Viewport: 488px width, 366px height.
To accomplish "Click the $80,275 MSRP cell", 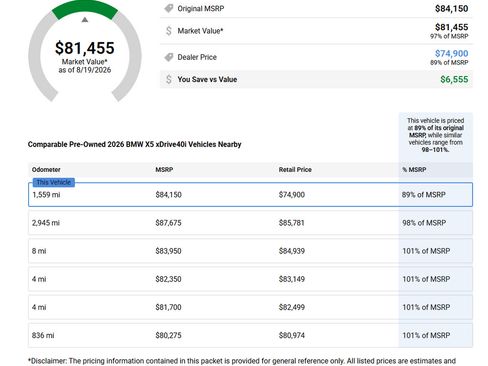I will (168, 335).
